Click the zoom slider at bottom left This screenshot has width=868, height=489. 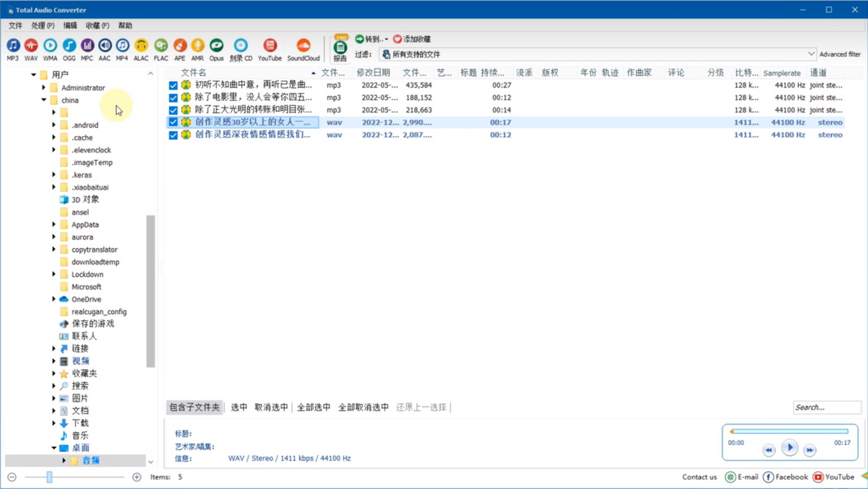[x=50, y=477]
